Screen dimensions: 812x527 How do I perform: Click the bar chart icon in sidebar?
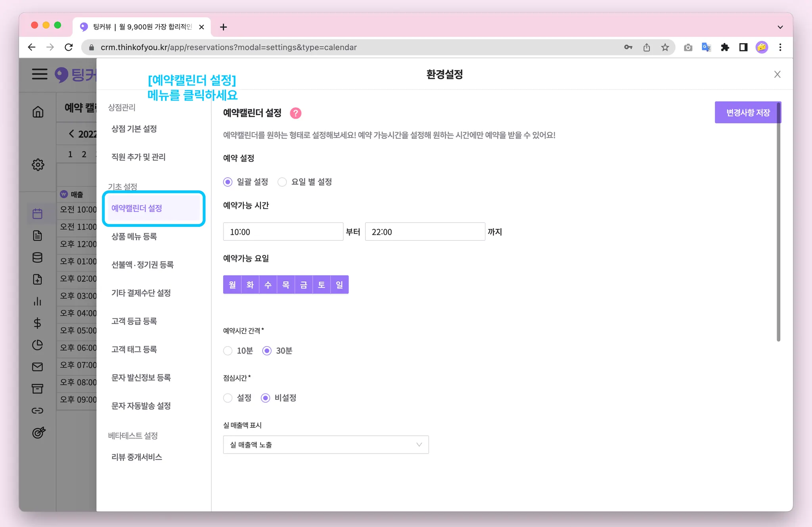click(x=38, y=301)
